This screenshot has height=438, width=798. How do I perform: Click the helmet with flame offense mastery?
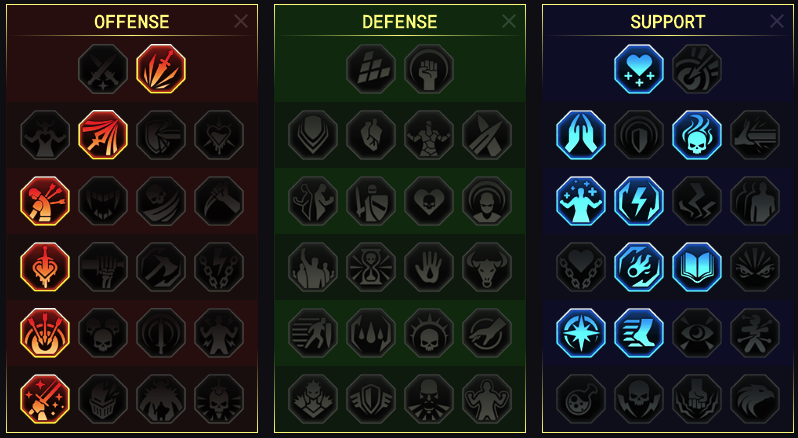103,399
